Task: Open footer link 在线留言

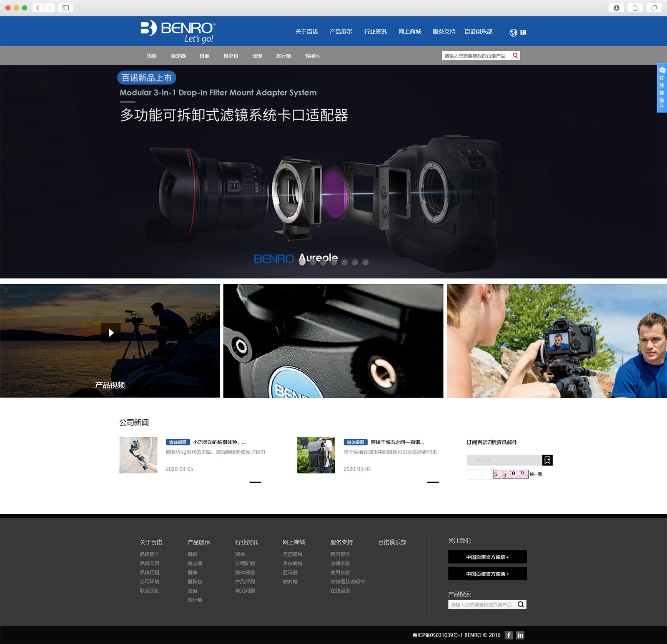Action: (340, 591)
